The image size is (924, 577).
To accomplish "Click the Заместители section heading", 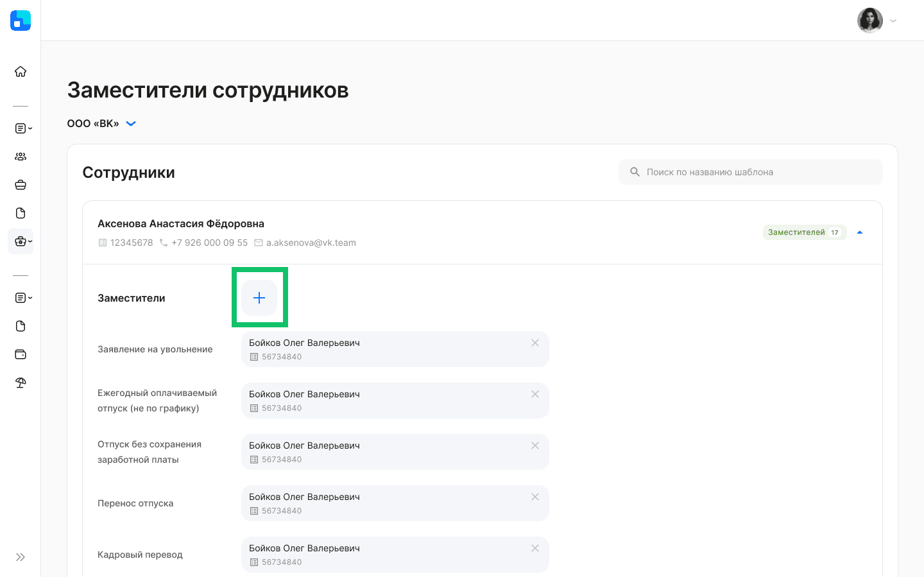I will pyautogui.click(x=132, y=298).
